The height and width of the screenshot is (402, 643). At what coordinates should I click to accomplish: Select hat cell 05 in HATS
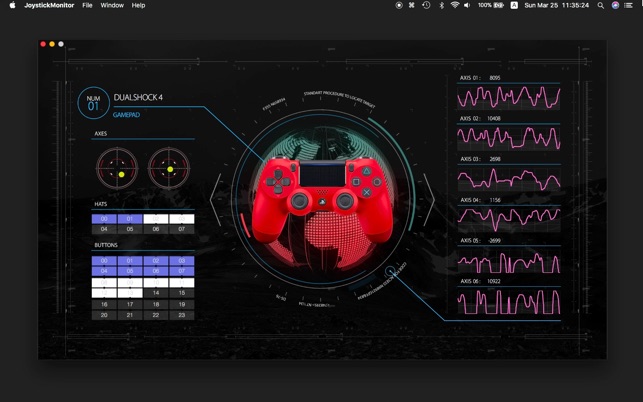[130, 229]
